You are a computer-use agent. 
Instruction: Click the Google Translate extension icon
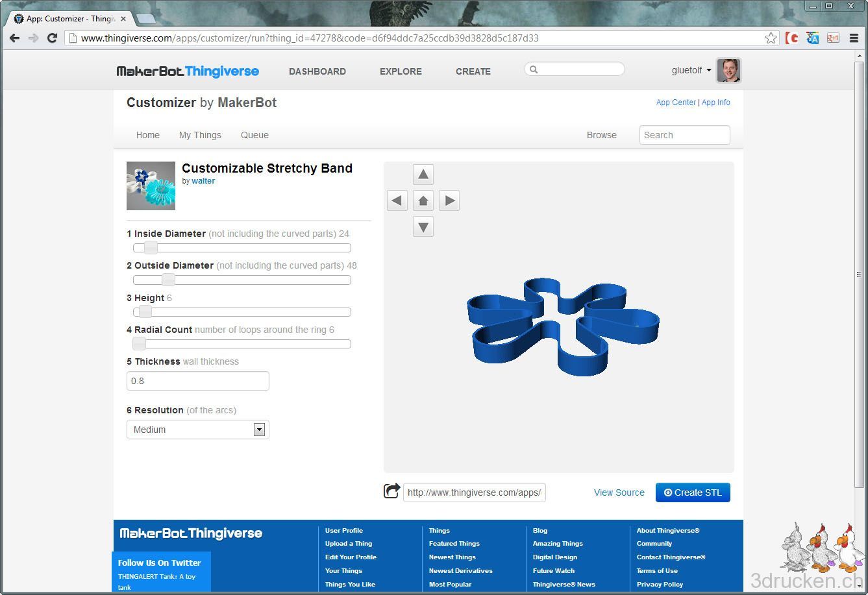coord(812,38)
